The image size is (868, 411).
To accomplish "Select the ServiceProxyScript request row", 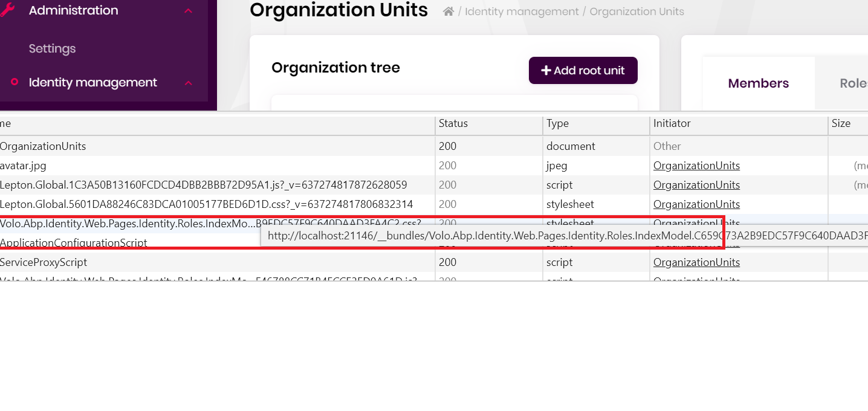I will point(44,262).
